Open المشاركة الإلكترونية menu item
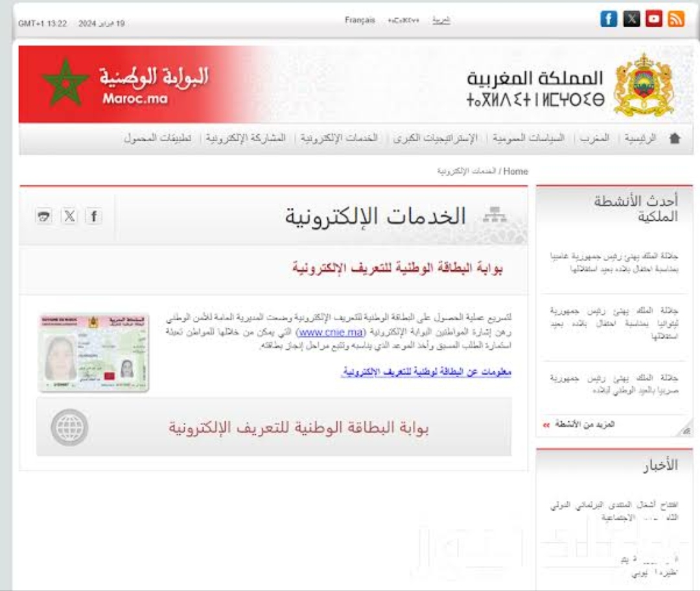This screenshot has width=700, height=591. (x=246, y=139)
